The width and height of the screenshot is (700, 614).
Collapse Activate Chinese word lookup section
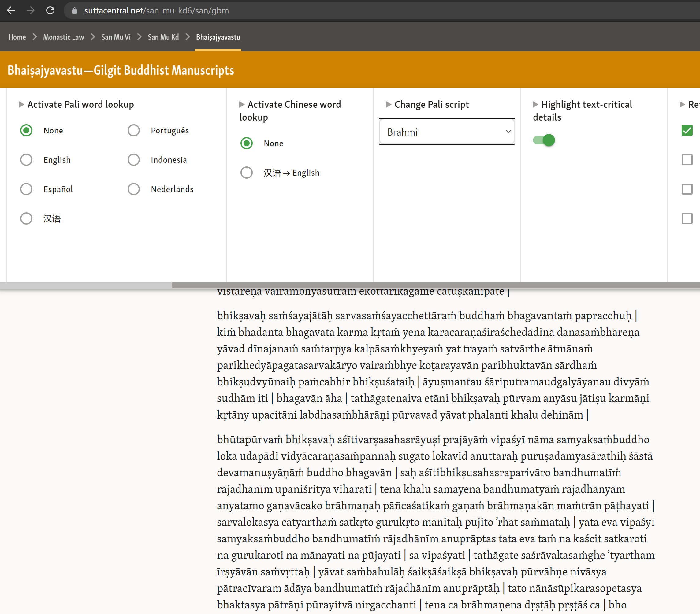click(x=242, y=104)
